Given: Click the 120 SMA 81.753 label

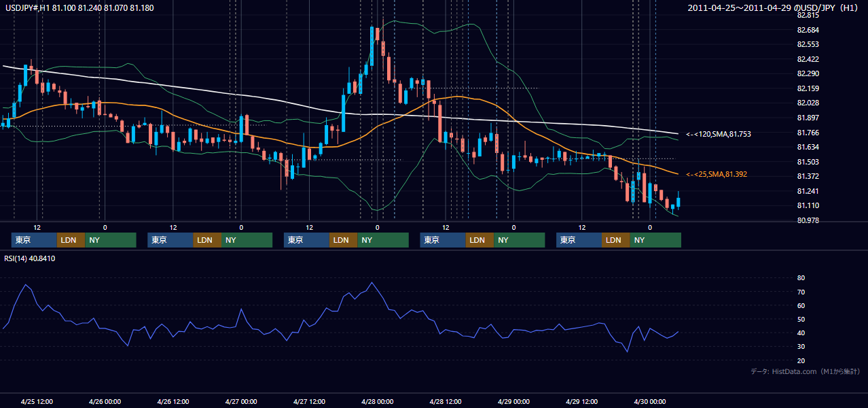Looking at the screenshot, I should point(718,134).
